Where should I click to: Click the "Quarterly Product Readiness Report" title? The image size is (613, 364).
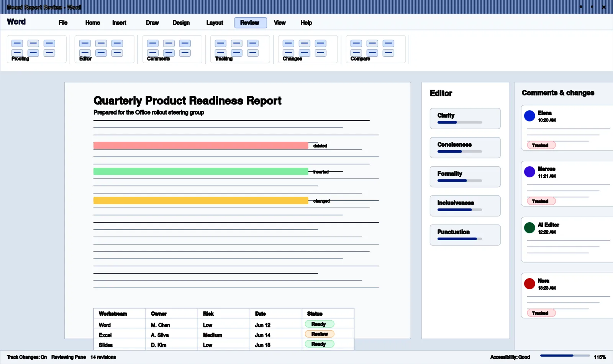tap(187, 100)
